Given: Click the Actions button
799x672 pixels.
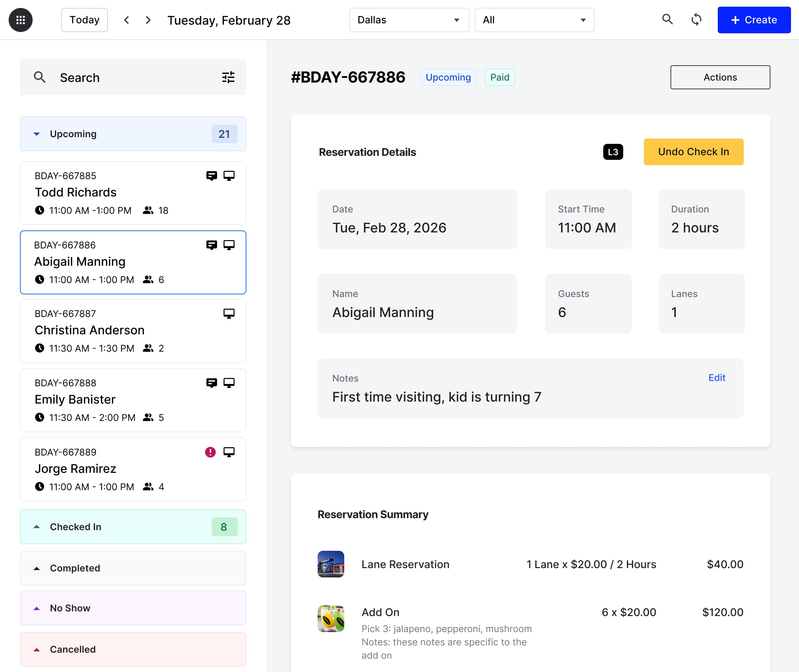Looking at the screenshot, I should click(x=720, y=77).
